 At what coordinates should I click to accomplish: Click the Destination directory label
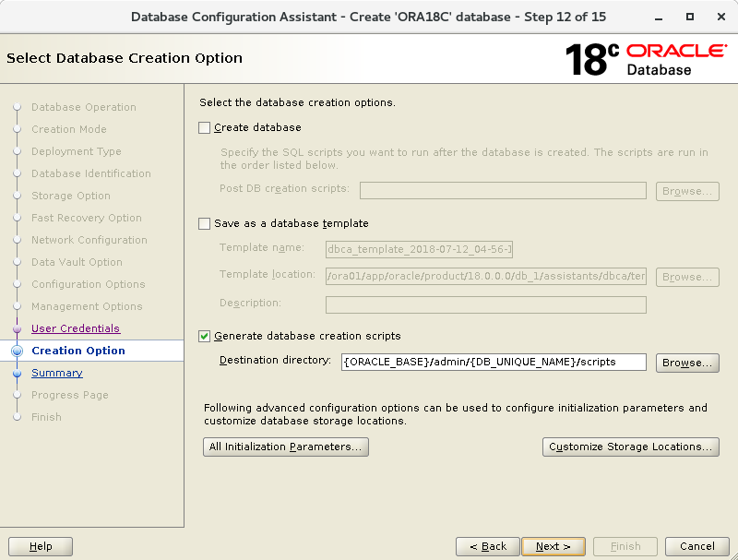point(275,361)
